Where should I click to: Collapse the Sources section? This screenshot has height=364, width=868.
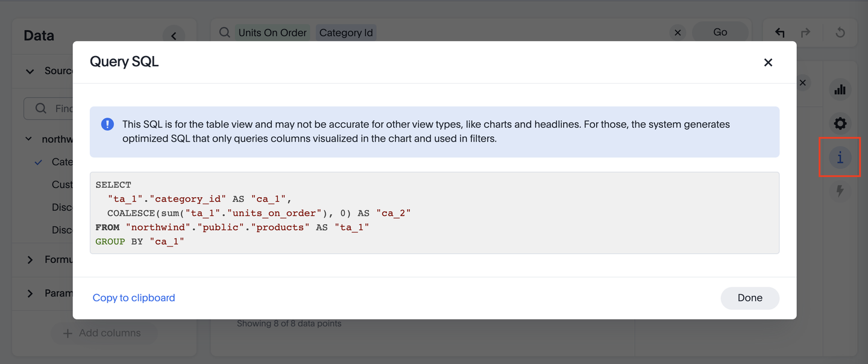[x=30, y=71]
